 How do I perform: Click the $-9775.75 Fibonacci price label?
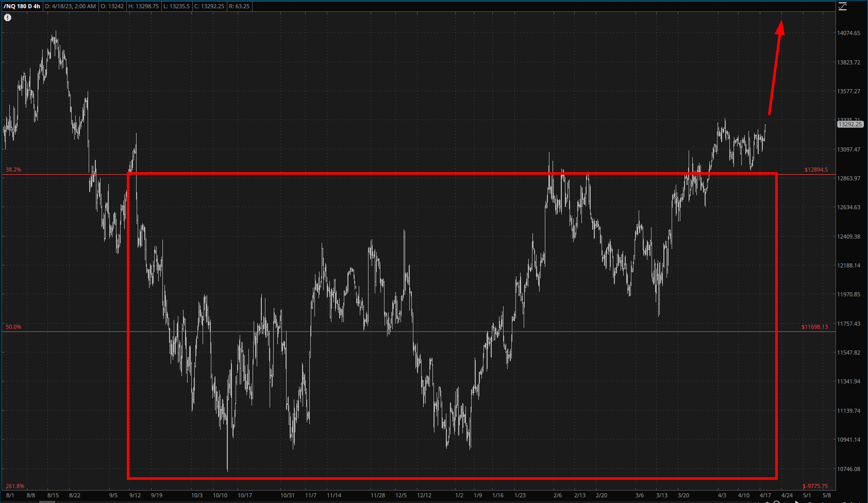click(815, 486)
